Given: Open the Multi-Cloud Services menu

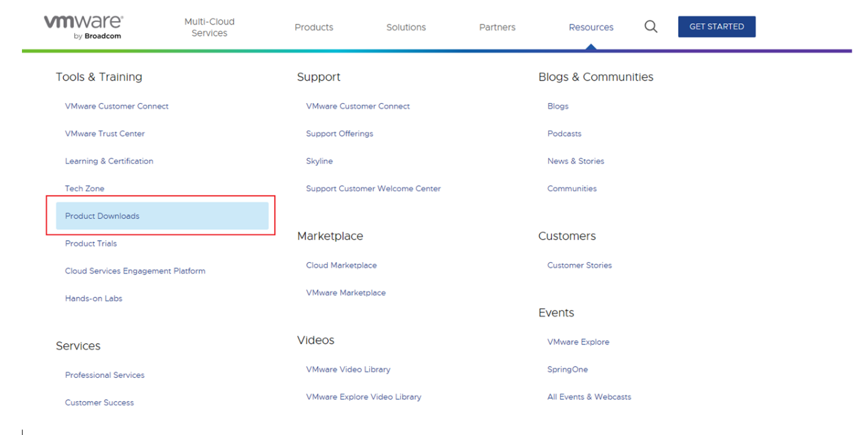Looking at the screenshot, I should tap(209, 27).
